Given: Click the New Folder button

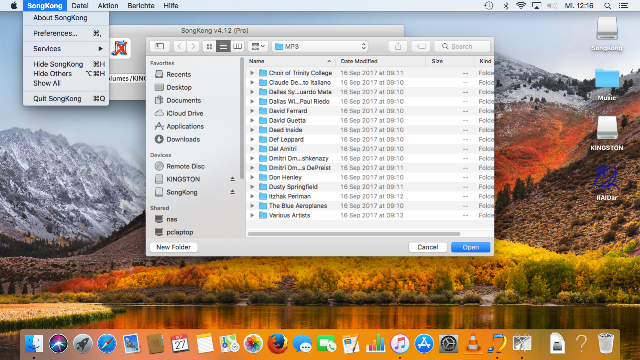Looking at the screenshot, I should [x=173, y=247].
